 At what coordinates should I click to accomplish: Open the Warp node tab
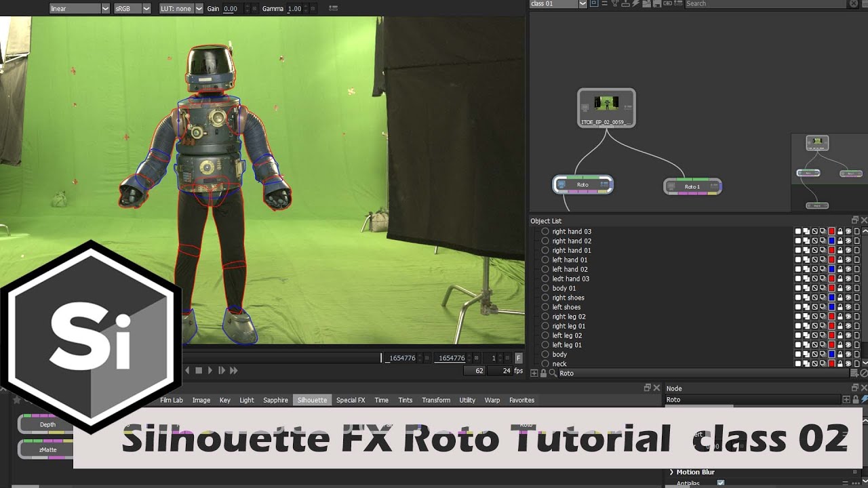tap(492, 400)
